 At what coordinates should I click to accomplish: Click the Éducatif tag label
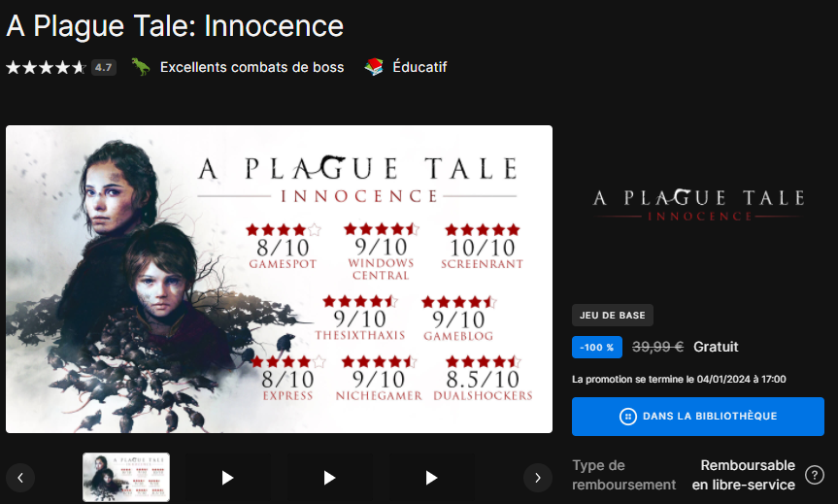(x=419, y=67)
